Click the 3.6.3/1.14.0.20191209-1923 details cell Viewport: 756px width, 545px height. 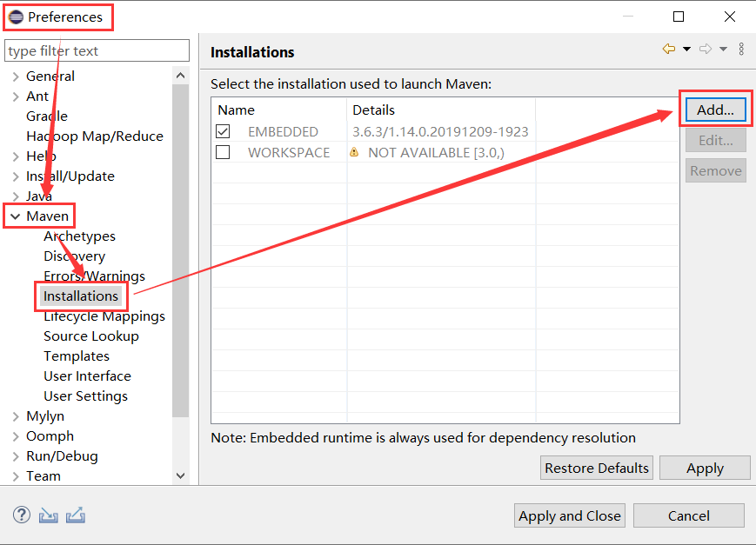pos(440,131)
